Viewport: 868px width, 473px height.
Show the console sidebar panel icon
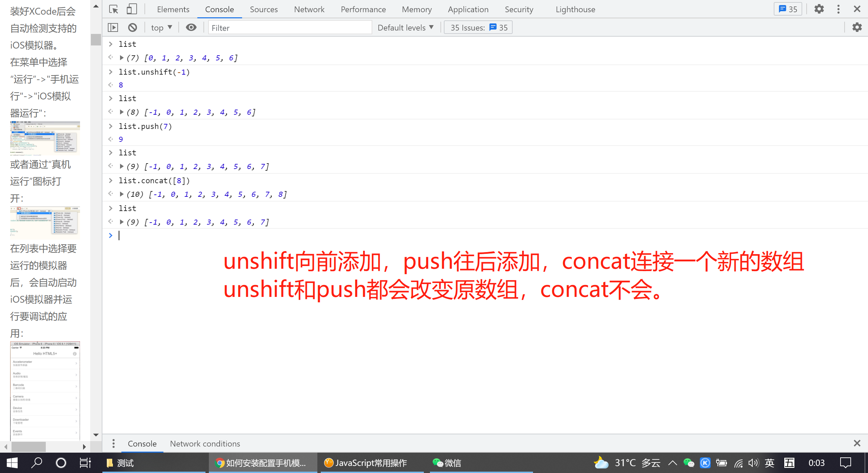click(113, 27)
